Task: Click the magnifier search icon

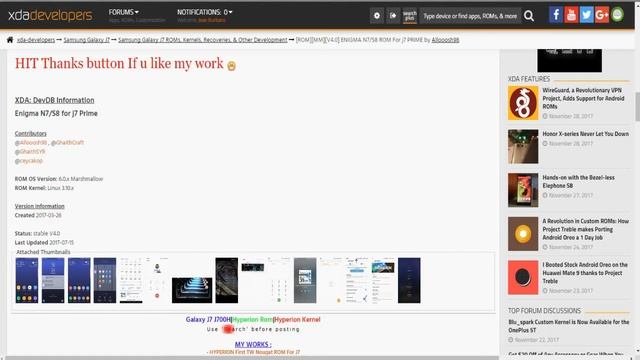Action: pos(529,16)
